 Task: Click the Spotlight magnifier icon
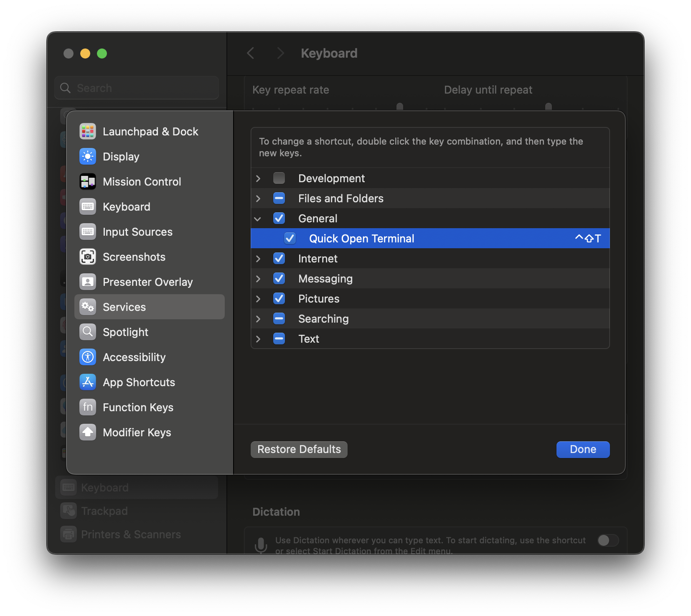pyautogui.click(x=88, y=332)
